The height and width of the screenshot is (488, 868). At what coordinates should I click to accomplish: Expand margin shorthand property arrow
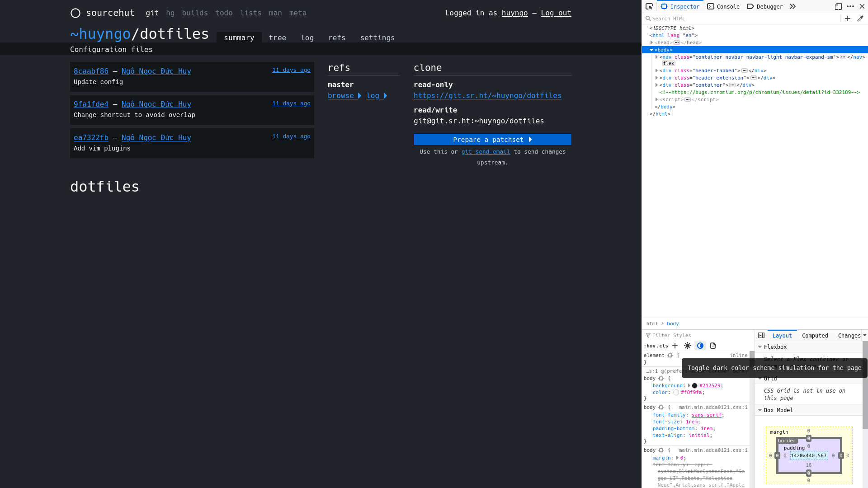pos(677,458)
